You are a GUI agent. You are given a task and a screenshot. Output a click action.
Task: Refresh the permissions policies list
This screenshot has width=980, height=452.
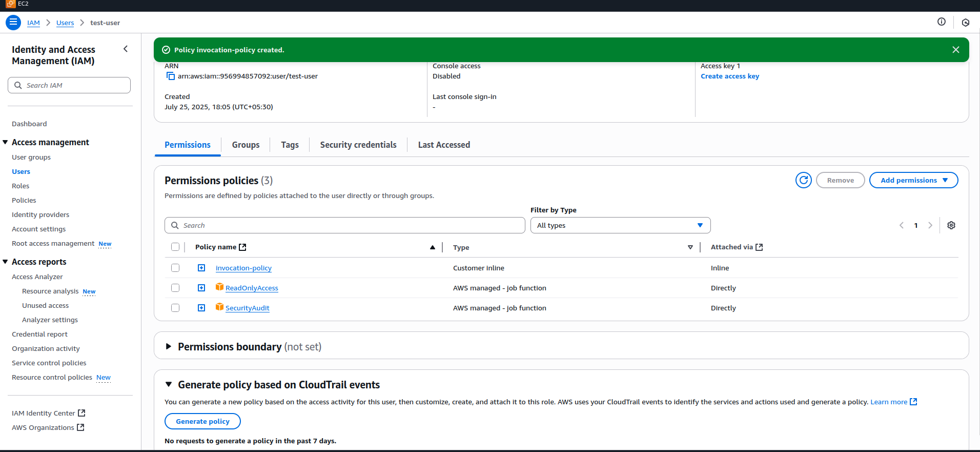803,180
